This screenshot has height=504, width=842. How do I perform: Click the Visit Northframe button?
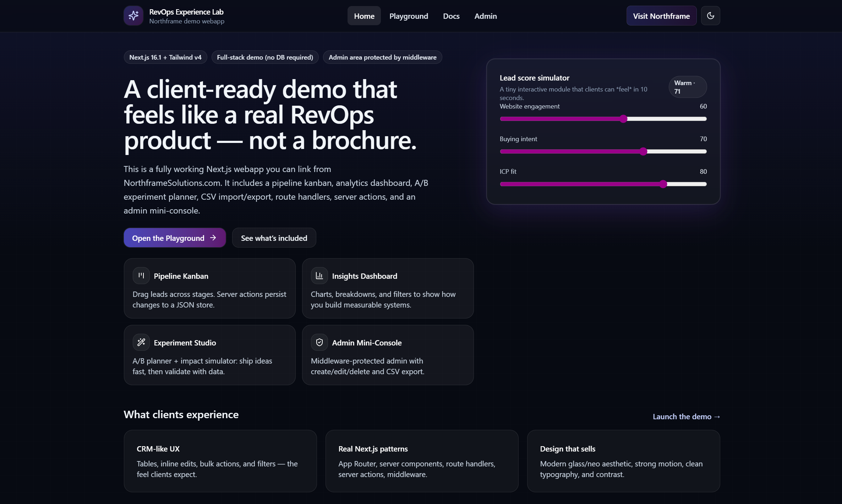pos(661,16)
